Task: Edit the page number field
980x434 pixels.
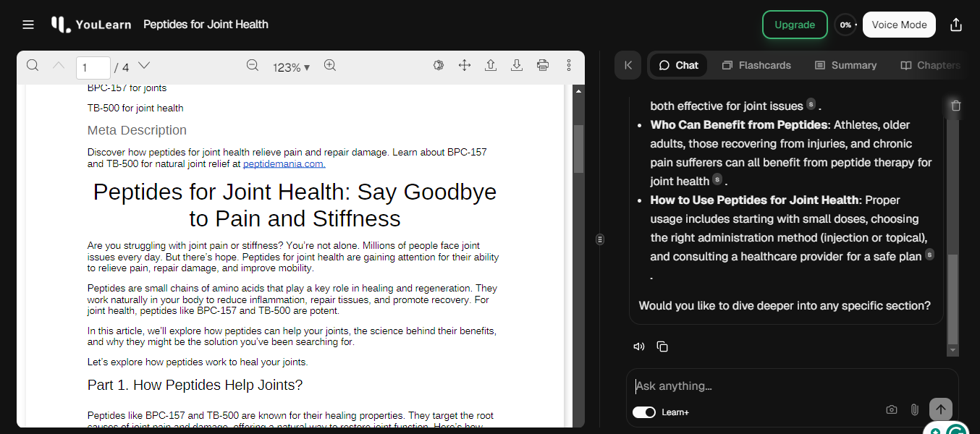Action: click(93, 67)
